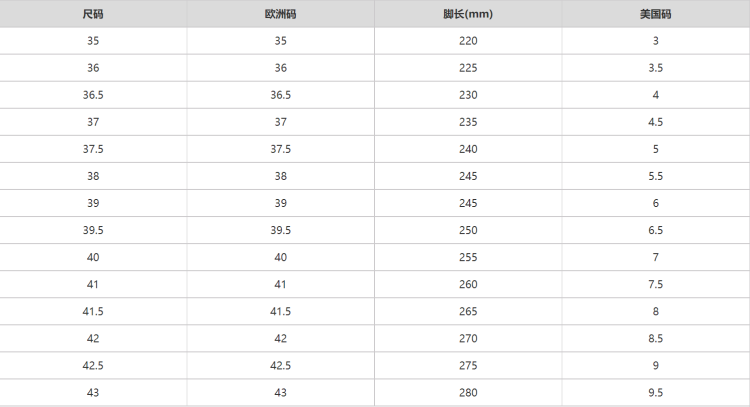Select the US size 3 cell
The height and width of the screenshot is (407, 750).
[655, 41]
